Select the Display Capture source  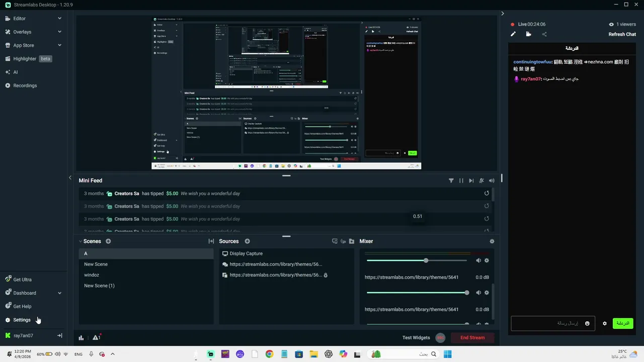pyautogui.click(x=286, y=253)
